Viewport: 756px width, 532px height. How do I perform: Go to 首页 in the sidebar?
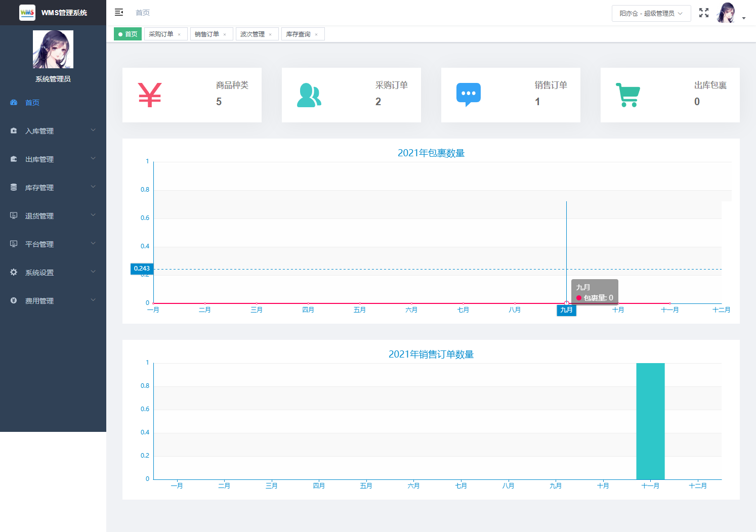pyautogui.click(x=32, y=103)
